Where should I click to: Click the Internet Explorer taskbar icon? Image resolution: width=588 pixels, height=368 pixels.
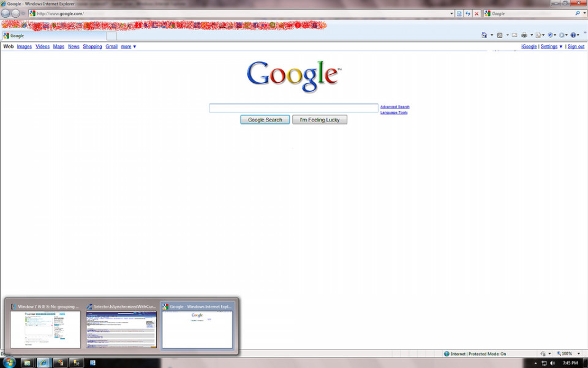[x=44, y=362]
